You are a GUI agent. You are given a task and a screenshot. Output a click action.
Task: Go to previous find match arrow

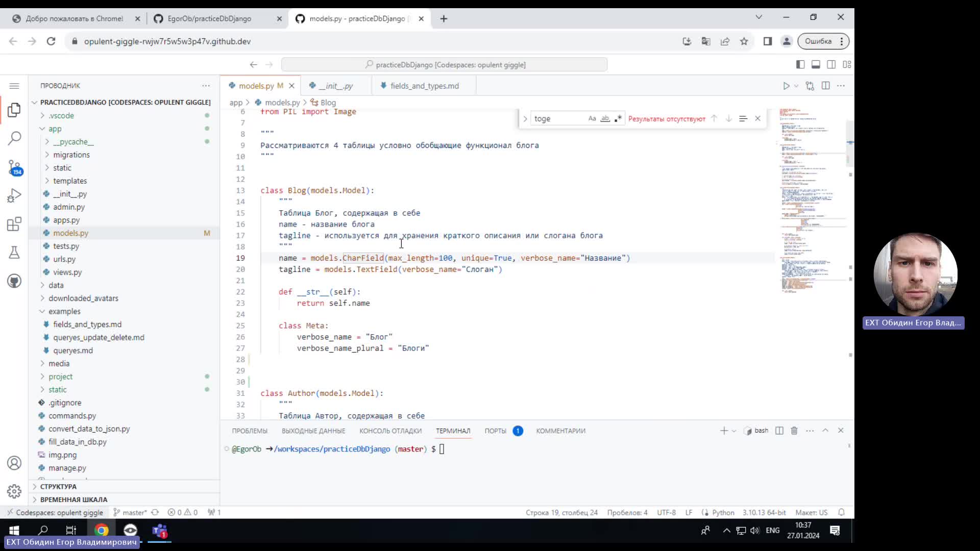[x=714, y=118]
